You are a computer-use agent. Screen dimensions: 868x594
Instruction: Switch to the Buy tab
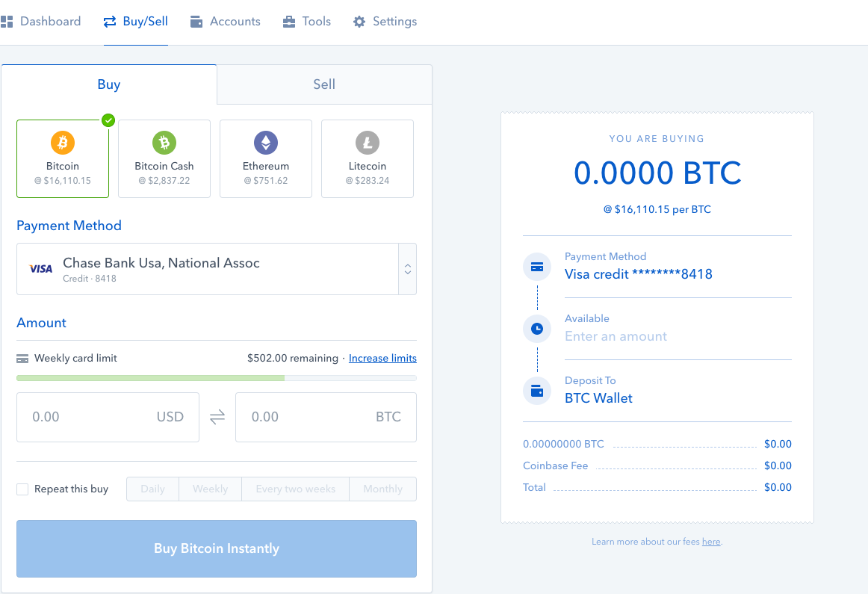(x=109, y=84)
